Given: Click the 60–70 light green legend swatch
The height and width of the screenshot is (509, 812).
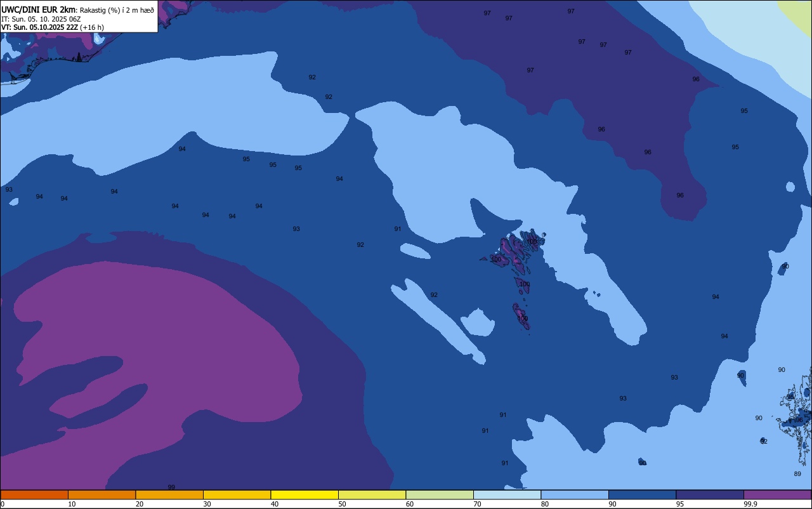Looking at the screenshot, I should [440, 494].
